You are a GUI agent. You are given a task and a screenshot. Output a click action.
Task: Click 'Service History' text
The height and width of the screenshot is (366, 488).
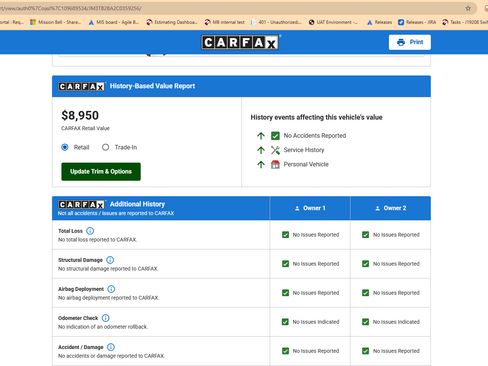[x=304, y=150]
